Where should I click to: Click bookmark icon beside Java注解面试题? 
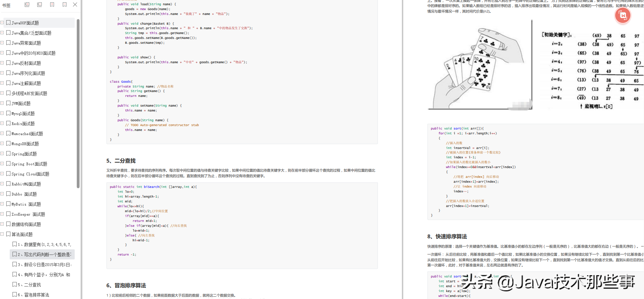point(8,83)
